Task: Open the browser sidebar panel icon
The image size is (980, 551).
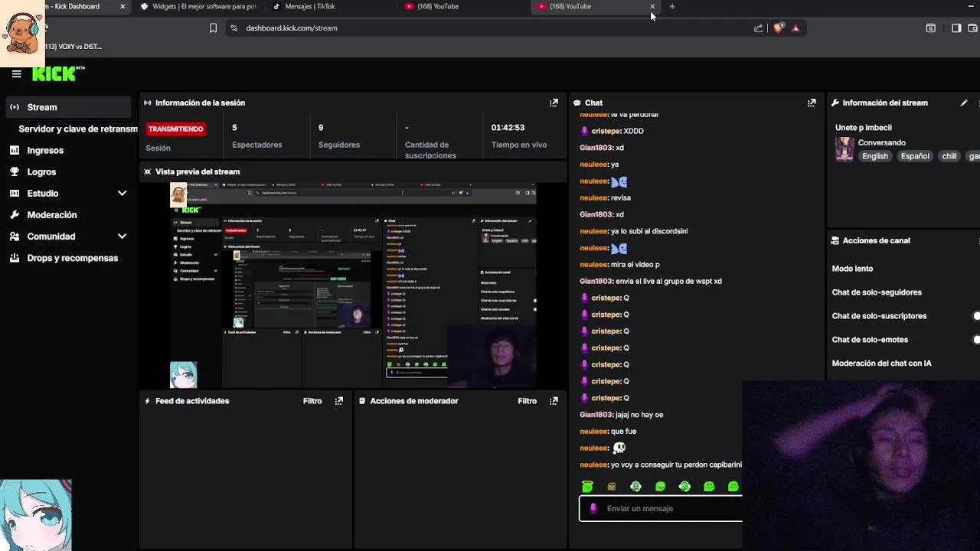Action: [956, 28]
